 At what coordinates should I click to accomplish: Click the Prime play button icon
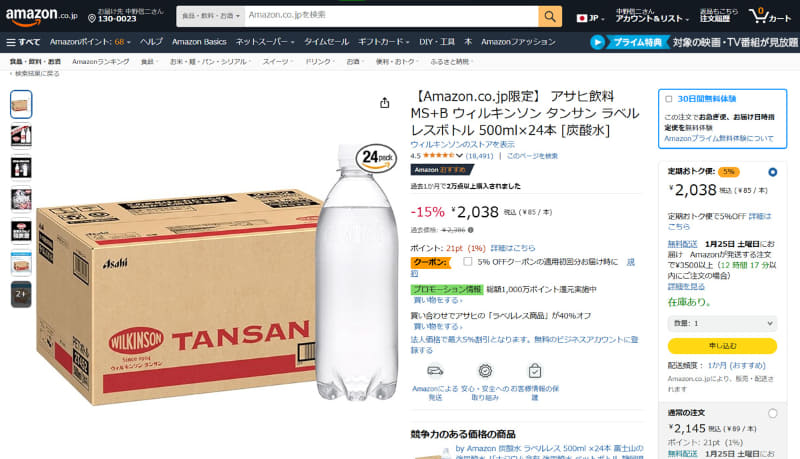click(x=597, y=42)
